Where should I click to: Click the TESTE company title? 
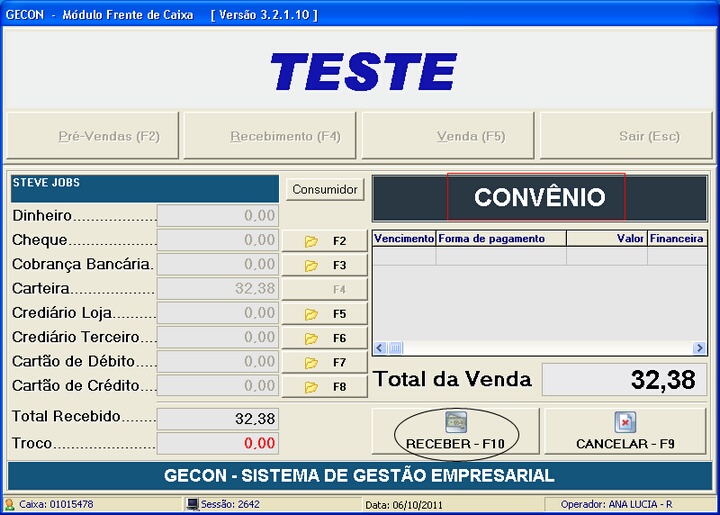point(364,72)
